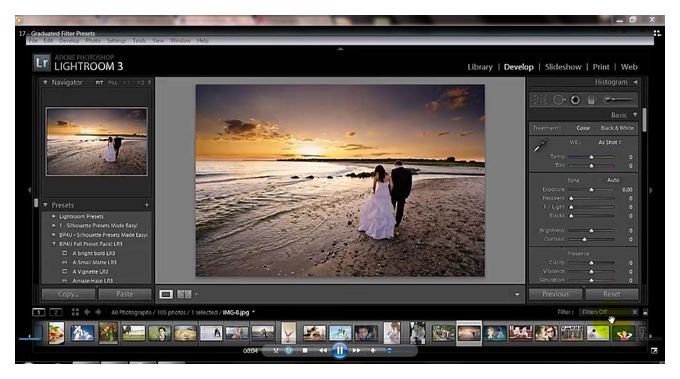Collapse the BP4U Fall Preset Pack LR3 folder
This screenshot has height=379, width=680.
54,244
